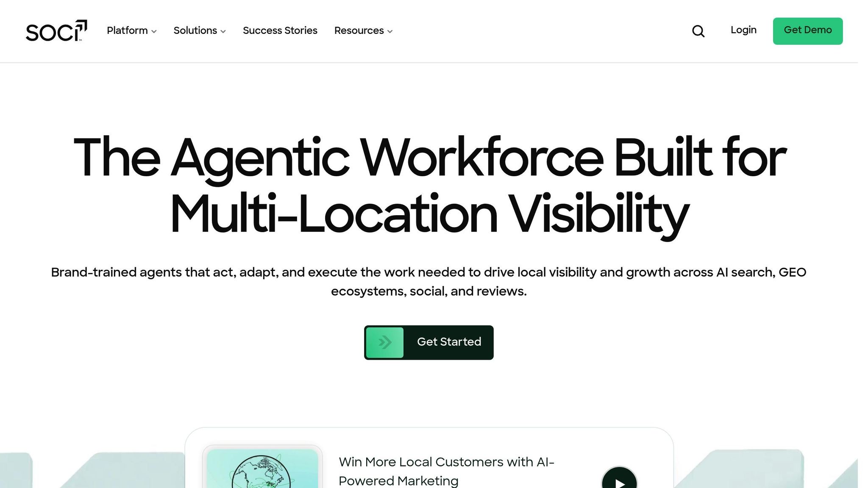Click the Login link
868x488 pixels.
(x=743, y=30)
